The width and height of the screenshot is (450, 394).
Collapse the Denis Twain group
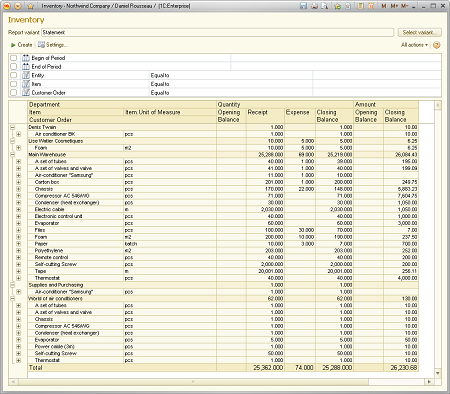coord(13,127)
